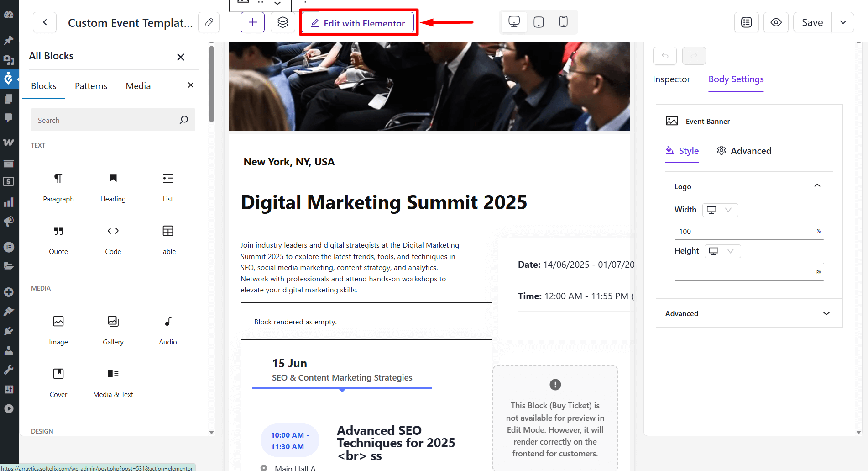This screenshot has height=471, width=868.
Task: Insert an Image block
Action: (58, 330)
